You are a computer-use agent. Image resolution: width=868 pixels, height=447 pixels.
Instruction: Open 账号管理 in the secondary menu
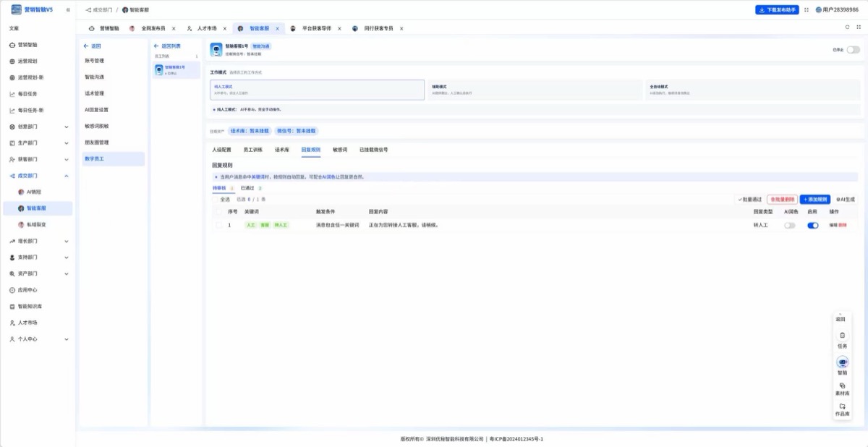click(x=95, y=61)
